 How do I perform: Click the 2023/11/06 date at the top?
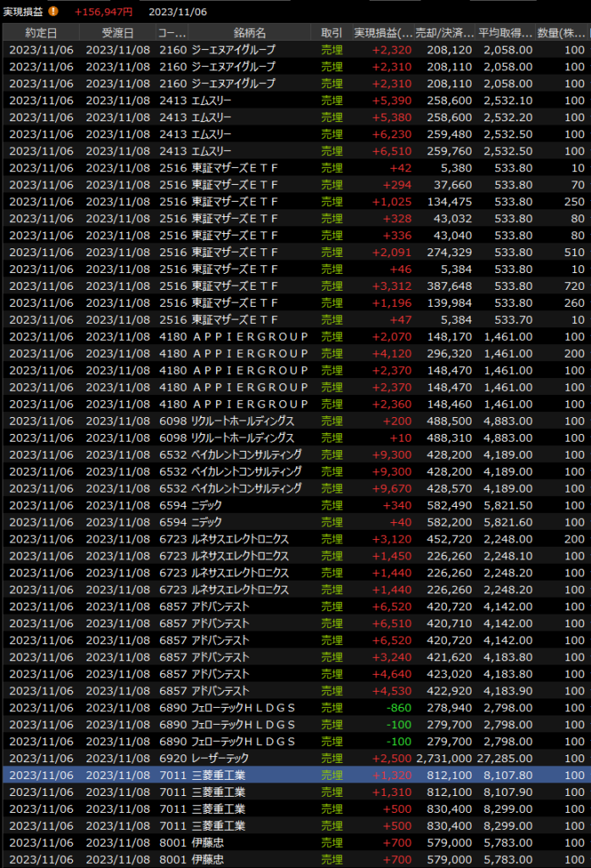tap(177, 12)
